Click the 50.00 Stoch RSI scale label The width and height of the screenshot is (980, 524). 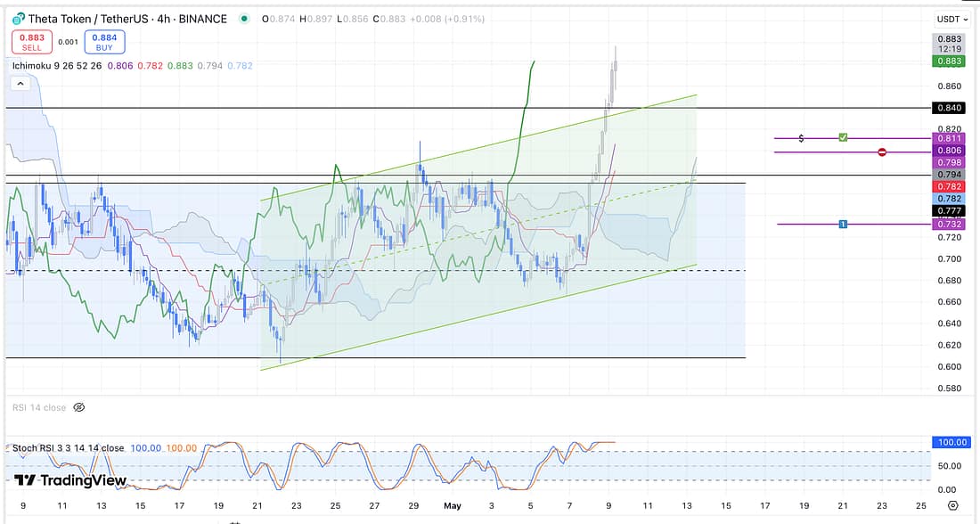[x=950, y=466]
